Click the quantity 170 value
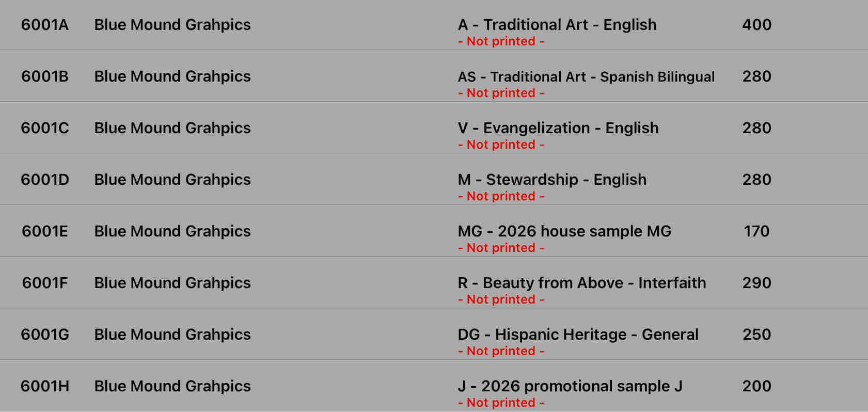868x412 pixels. click(756, 231)
